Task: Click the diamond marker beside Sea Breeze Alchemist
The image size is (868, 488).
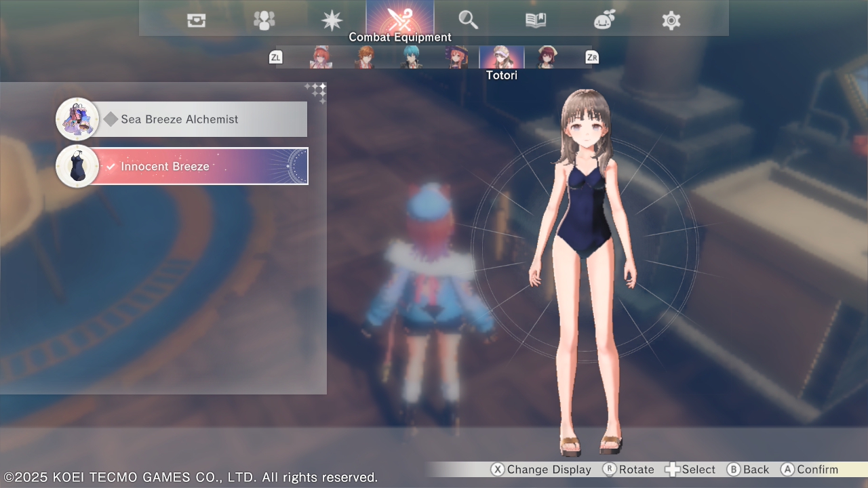Action: pos(111,119)
